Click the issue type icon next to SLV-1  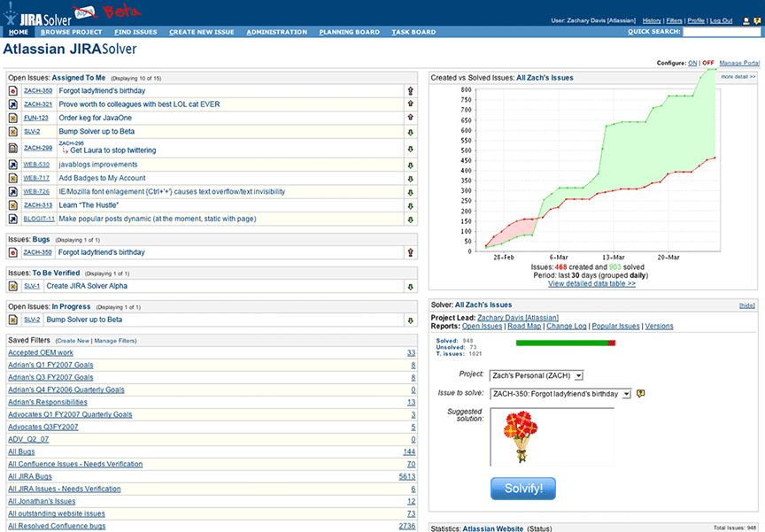[x=13, y=286]
